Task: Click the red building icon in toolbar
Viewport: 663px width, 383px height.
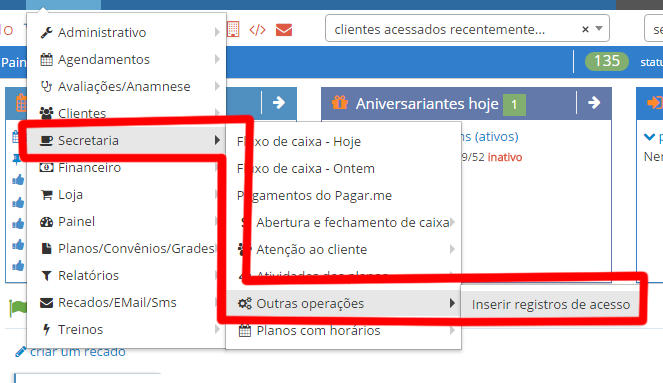Action: 233,30
